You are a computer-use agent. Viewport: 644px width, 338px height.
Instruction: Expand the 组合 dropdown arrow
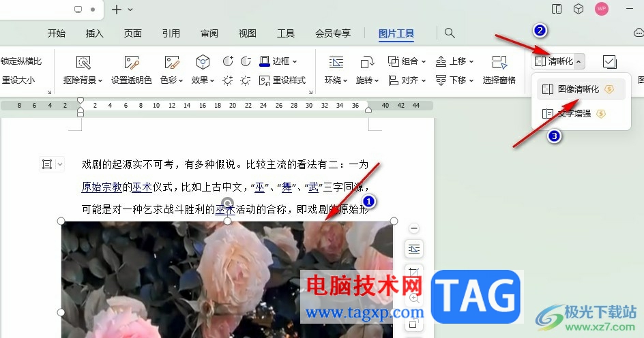424,61
